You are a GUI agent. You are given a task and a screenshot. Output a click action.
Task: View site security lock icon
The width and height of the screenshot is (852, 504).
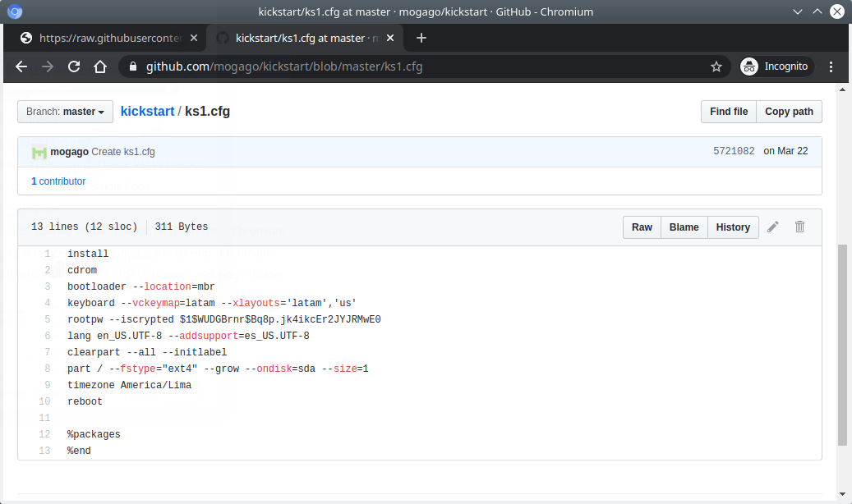click(x=132, y=66)
